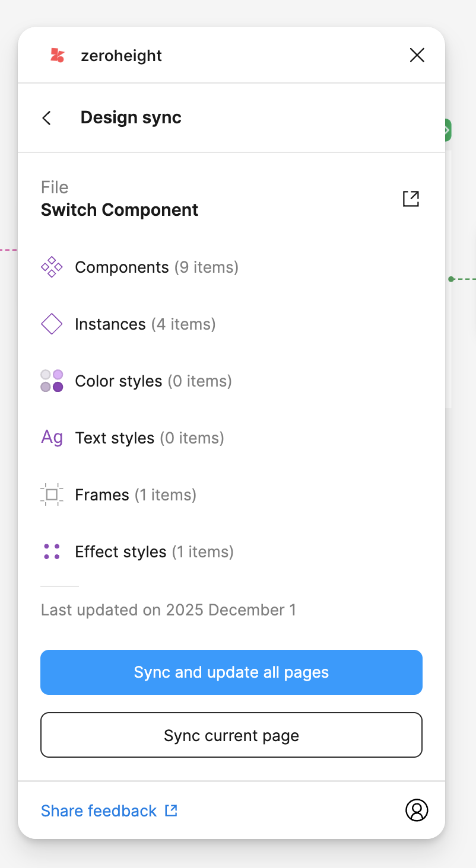Go back using the chevron beside Design sync
The image size is (476, 868).
point(47,118)
